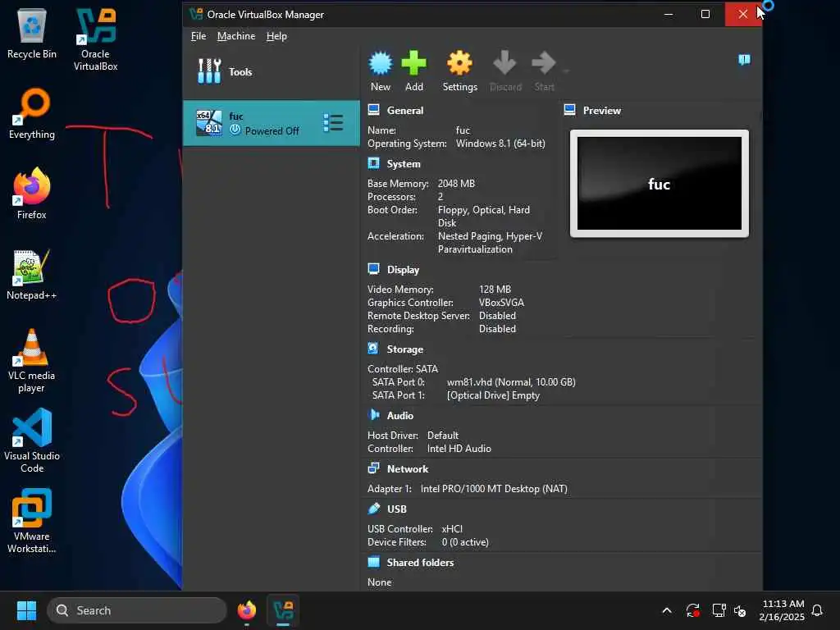
Task: Click the sync update tray icon
Action: coord(692,610)
